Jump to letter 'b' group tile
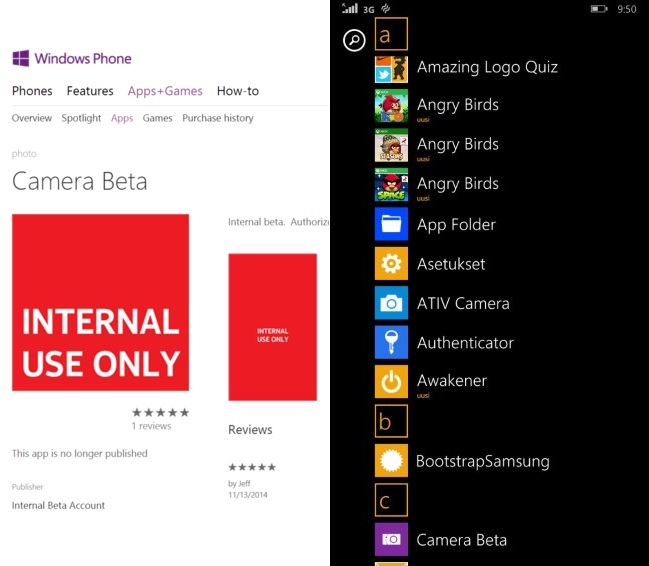The width and height of the screenshot is (649, 566). click(x=391, y=421)
